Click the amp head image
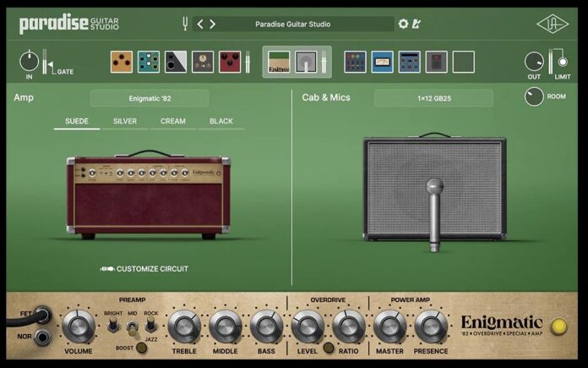The height and width of the screenshot is (368, 588). pos(149,195)
